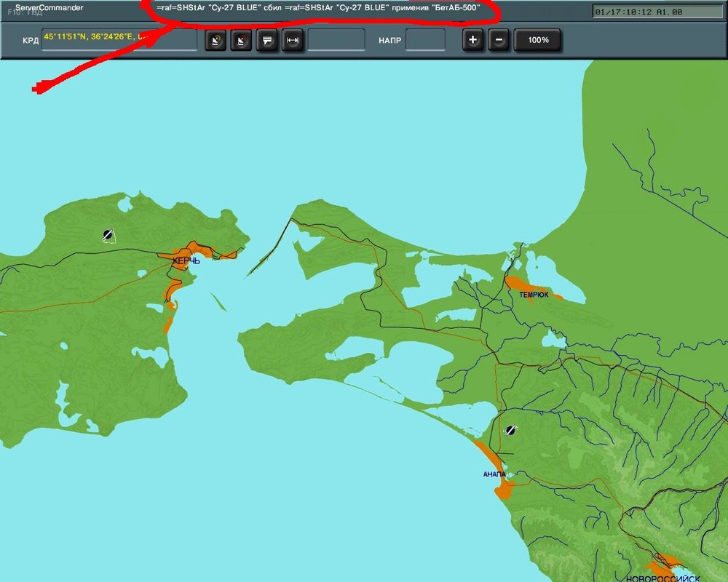Click the distance readout field beside ruler
This screenshot has width=728, height=582.
(336, 40)
